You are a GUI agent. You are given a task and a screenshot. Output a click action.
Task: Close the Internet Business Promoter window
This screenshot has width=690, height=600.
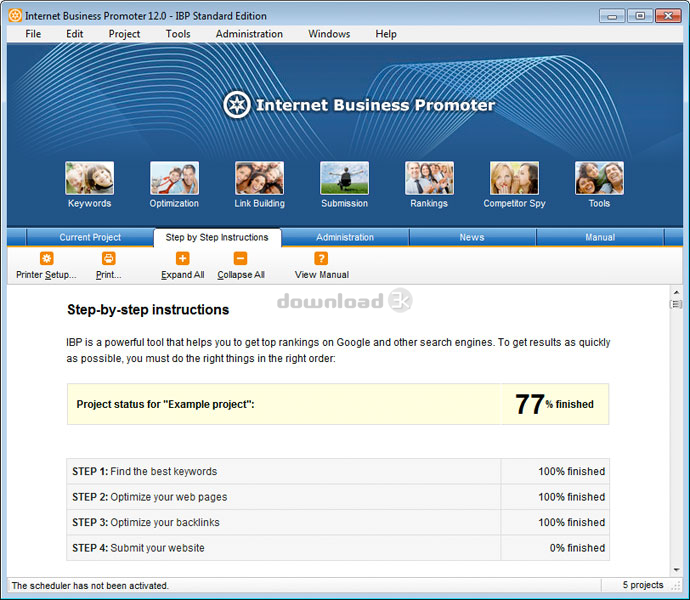(668, 16)
